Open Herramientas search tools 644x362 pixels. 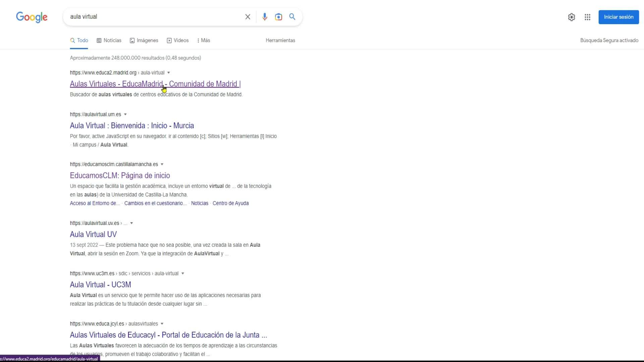280,41
